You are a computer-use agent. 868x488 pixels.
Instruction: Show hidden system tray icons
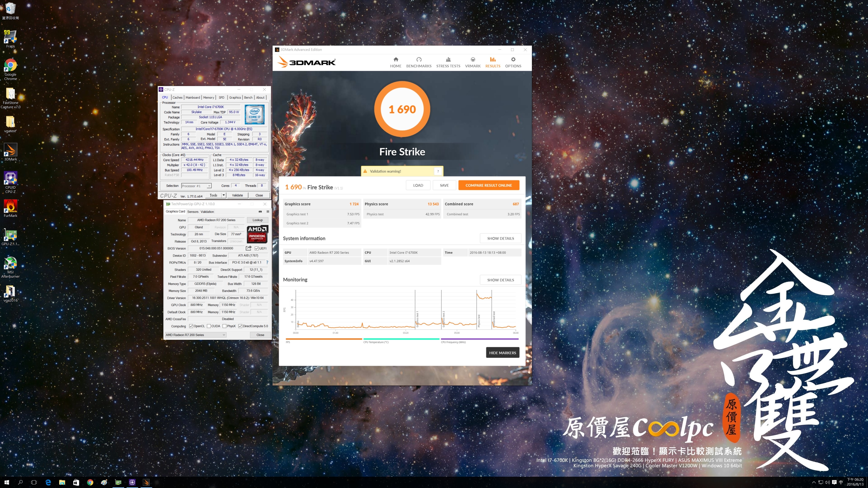tap(814, 482)
